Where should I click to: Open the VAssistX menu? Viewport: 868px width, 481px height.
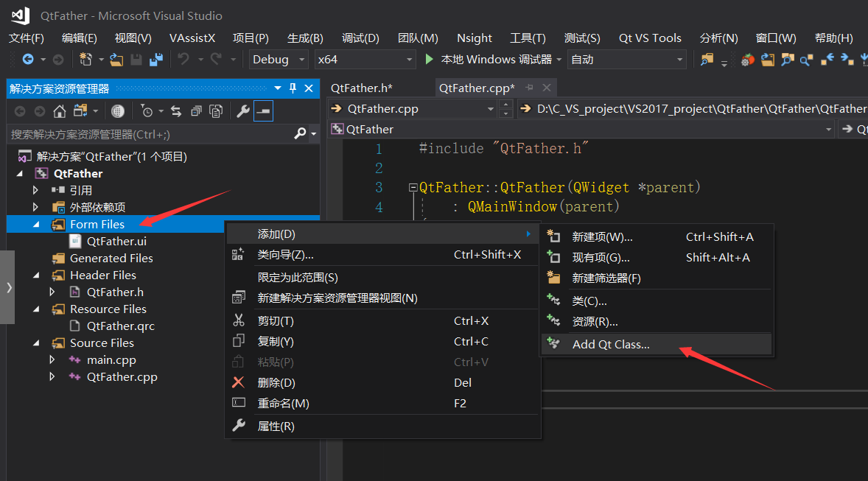point(192,38)
